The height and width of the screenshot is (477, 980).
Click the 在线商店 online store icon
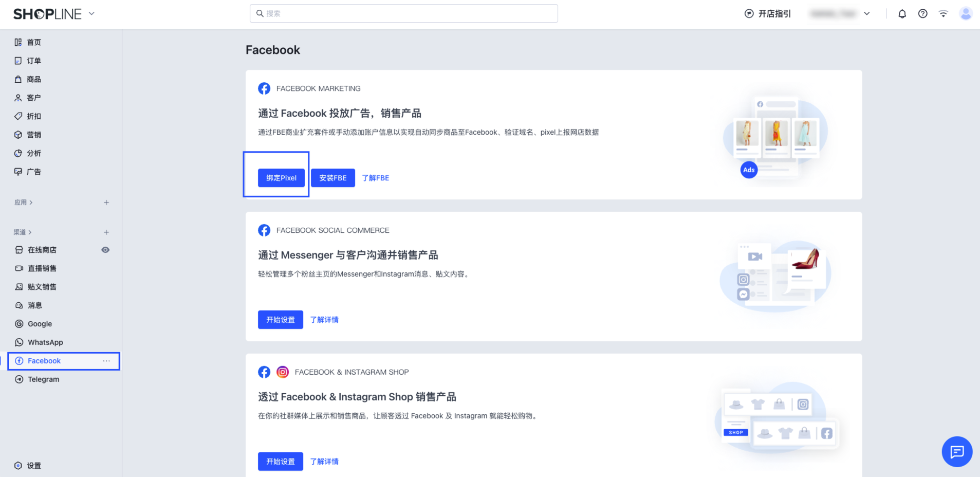19,250
